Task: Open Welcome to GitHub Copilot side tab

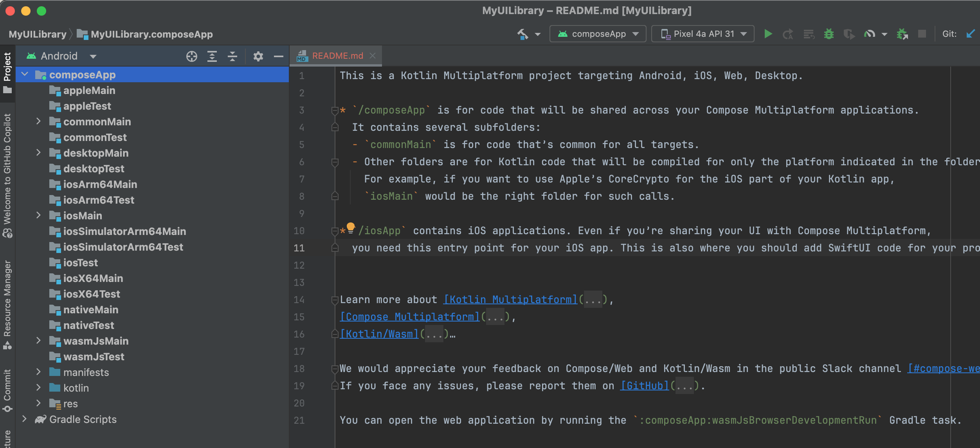Action: 7,175
